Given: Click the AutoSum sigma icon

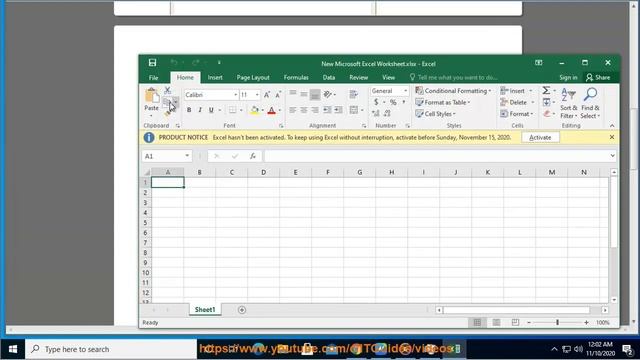Looking at the screenshot, I should click(546, 90).
